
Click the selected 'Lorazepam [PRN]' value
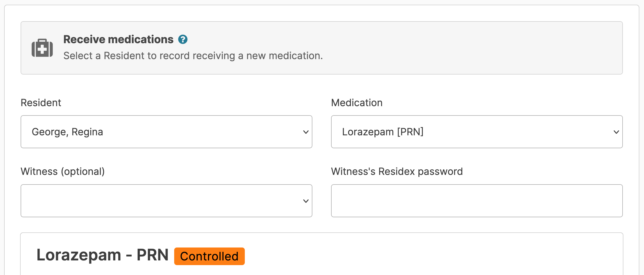382,132
